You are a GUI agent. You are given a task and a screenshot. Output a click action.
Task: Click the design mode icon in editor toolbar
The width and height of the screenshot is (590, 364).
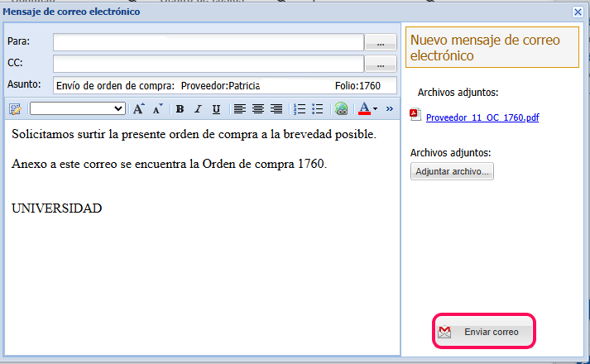(15, 109)
